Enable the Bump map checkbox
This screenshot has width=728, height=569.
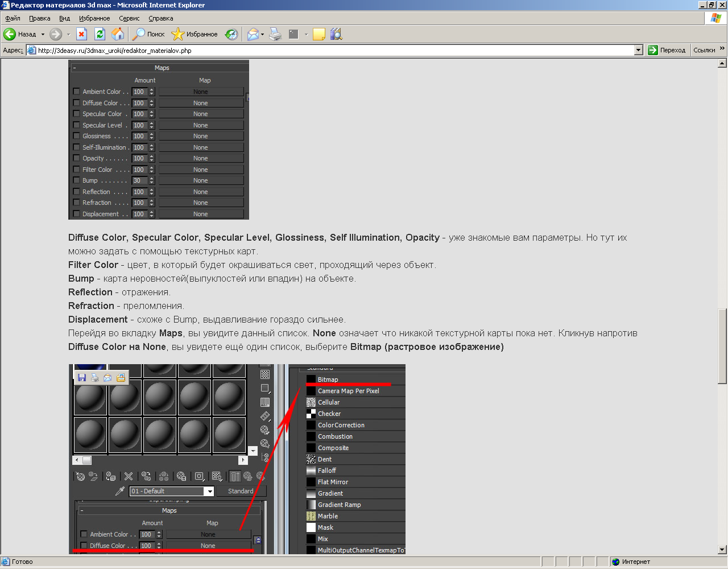[x=76, y=180]
